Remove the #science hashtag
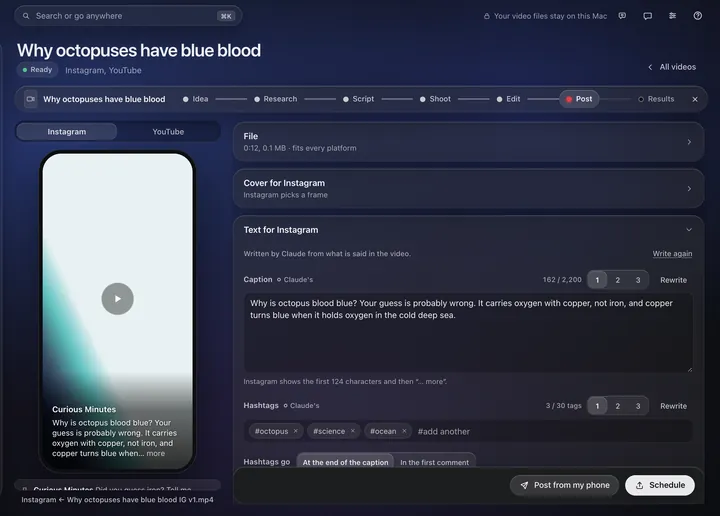 coord(353,431)
